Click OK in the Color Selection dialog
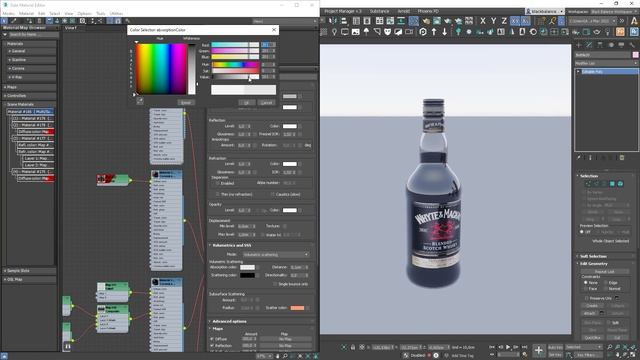 pyautogui.click(x=247, y=102)
